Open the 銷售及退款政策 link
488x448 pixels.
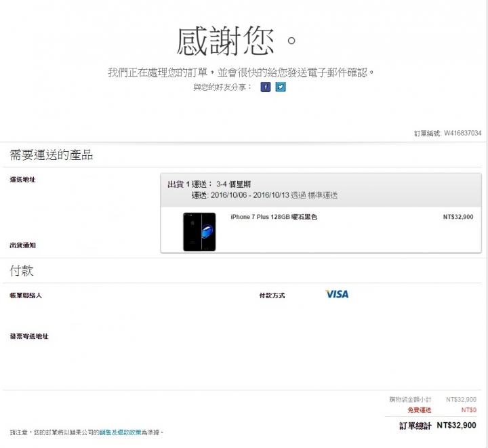tap(120, 432)
